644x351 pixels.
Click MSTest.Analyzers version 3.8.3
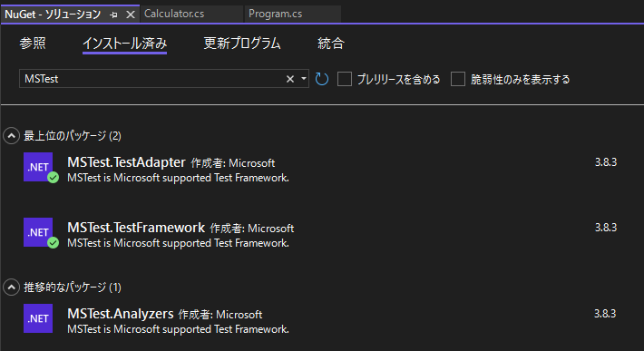tap(605, 314)
